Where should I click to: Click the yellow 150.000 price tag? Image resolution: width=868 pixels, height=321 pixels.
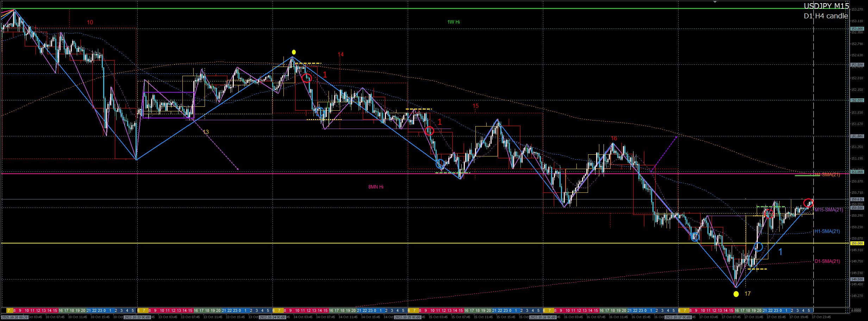pyautogui.click(x=857, y=243)
